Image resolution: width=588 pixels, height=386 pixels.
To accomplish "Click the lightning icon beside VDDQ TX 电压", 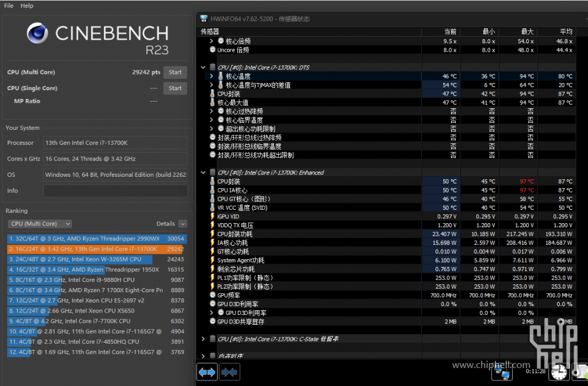I will tap(212, 225).
